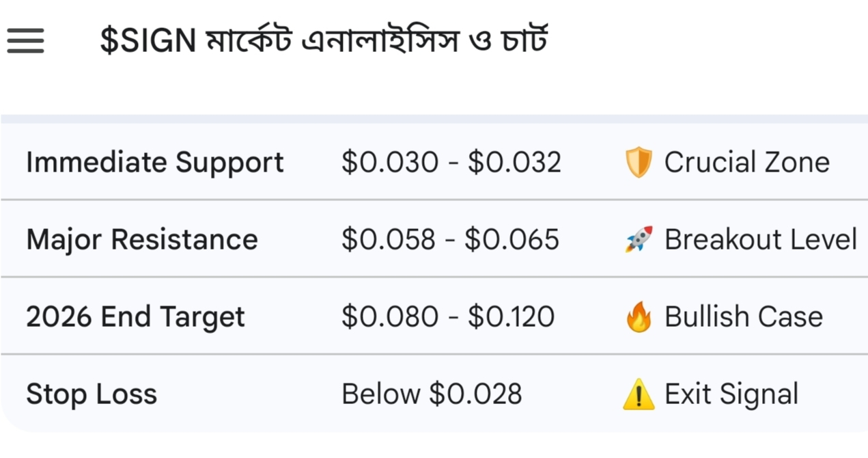The height and width of the screenshot is (458, 868).
Task: Click the Exit Signal text
Action: click(x=731, y=394)
